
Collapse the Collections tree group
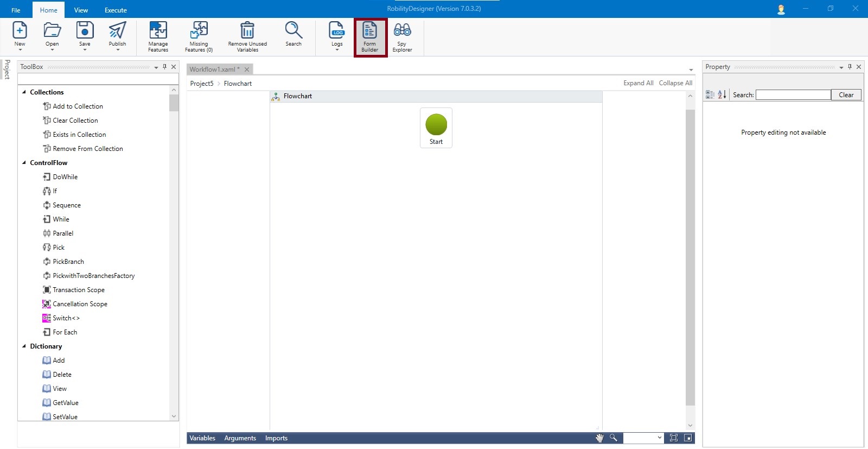[24, 92]
